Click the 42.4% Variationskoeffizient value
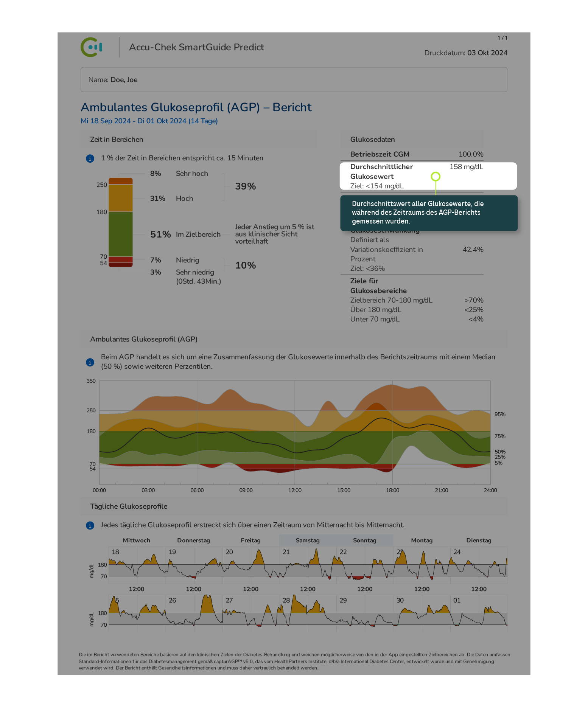The height and width of the screenshot is (705, 588). [473, 250]
